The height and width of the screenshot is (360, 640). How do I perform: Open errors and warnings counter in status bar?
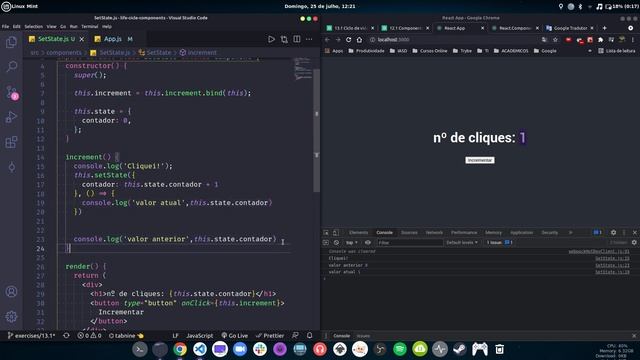tap(89, 336)
